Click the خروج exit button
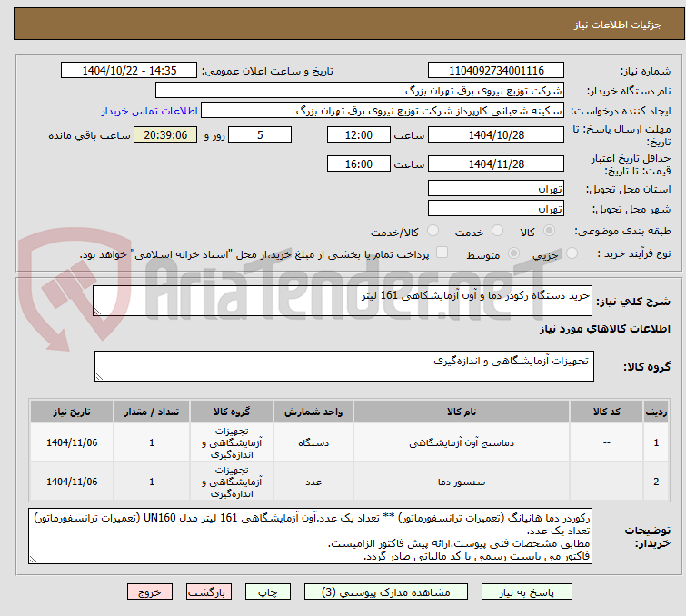Viewport: 686px width, 616px height. point(150,592)
